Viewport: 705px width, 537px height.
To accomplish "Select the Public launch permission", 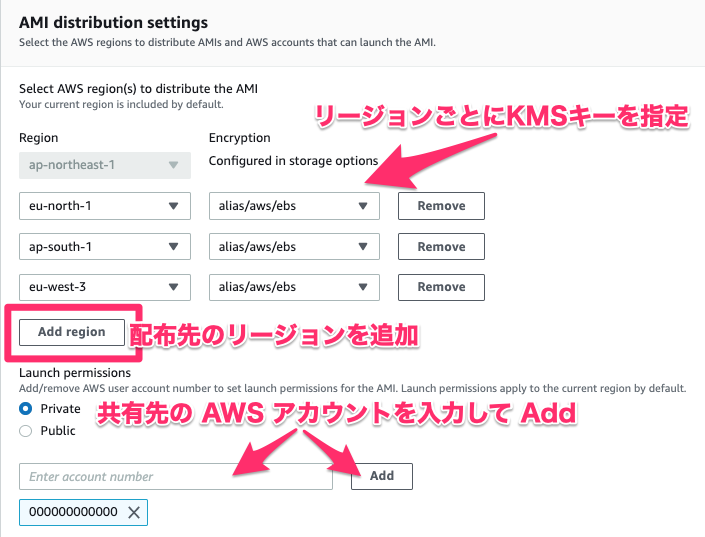I will [26, 431].
